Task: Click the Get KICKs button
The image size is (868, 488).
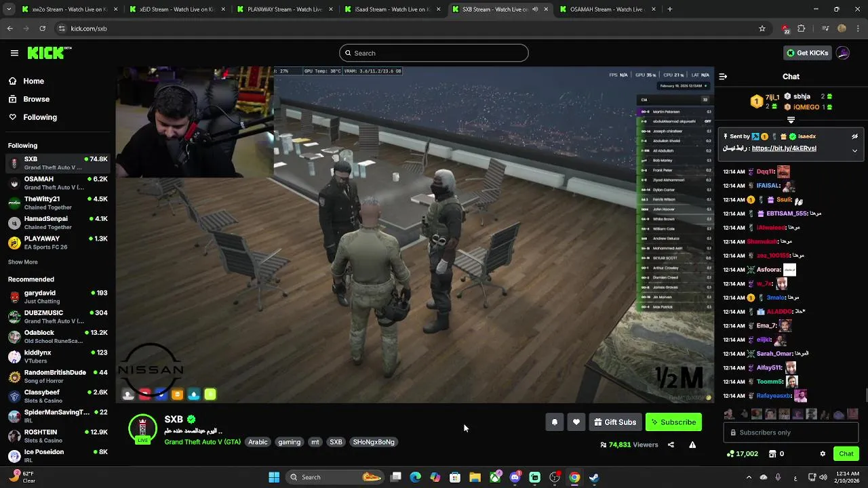Action: 806,53
